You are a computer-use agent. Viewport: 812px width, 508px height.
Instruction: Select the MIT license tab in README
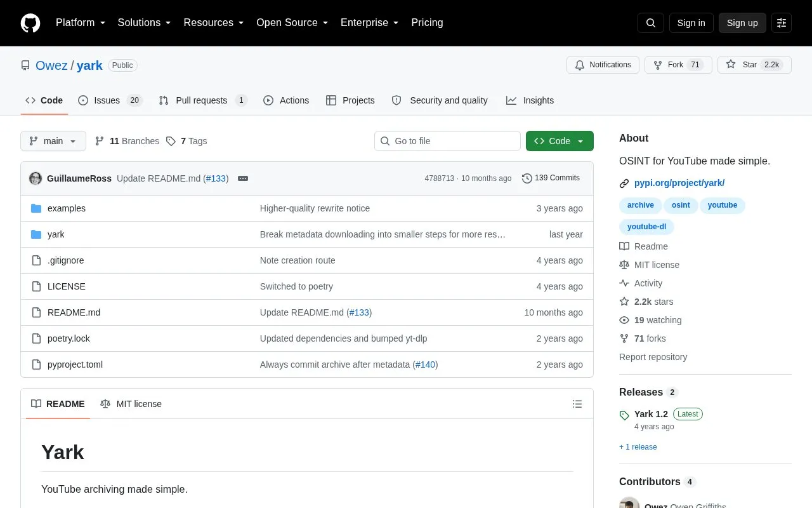click(x=131, y=404)
